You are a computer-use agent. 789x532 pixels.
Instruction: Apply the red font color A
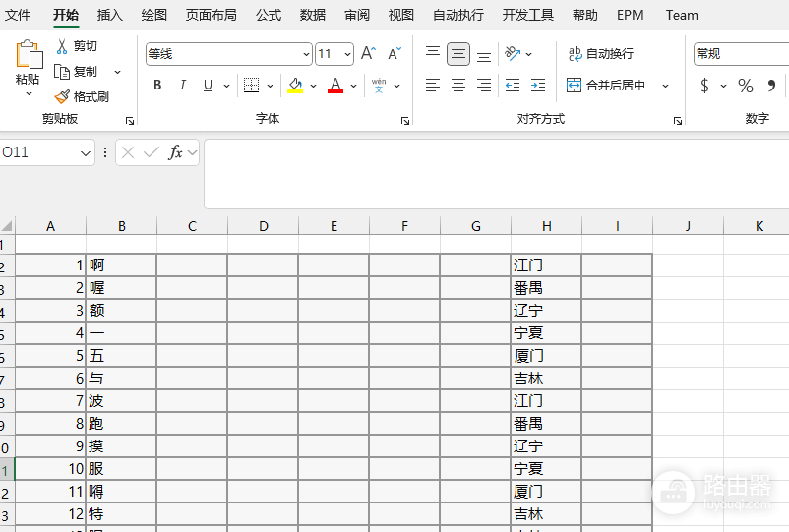pyautogui.click(x=335, y=85)
